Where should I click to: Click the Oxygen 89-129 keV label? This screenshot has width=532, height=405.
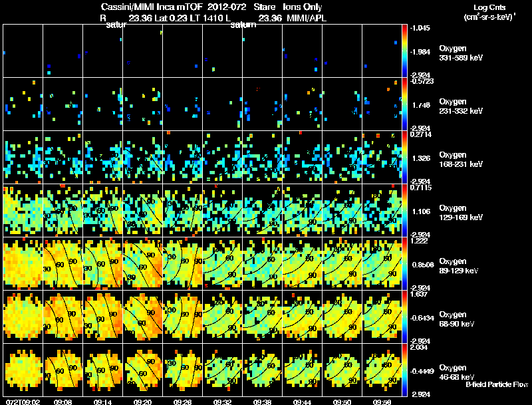pyautogui.click(x=459, y=266)
